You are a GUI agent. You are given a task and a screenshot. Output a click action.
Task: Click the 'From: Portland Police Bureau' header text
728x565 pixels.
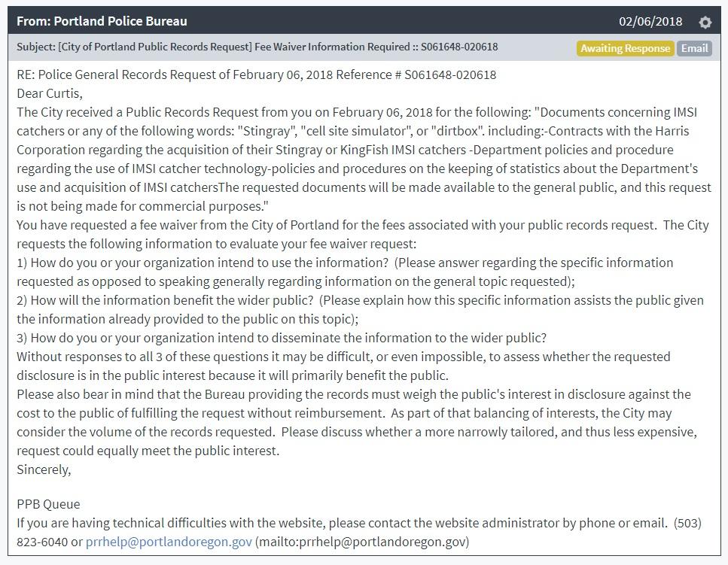tap(102, 21)
